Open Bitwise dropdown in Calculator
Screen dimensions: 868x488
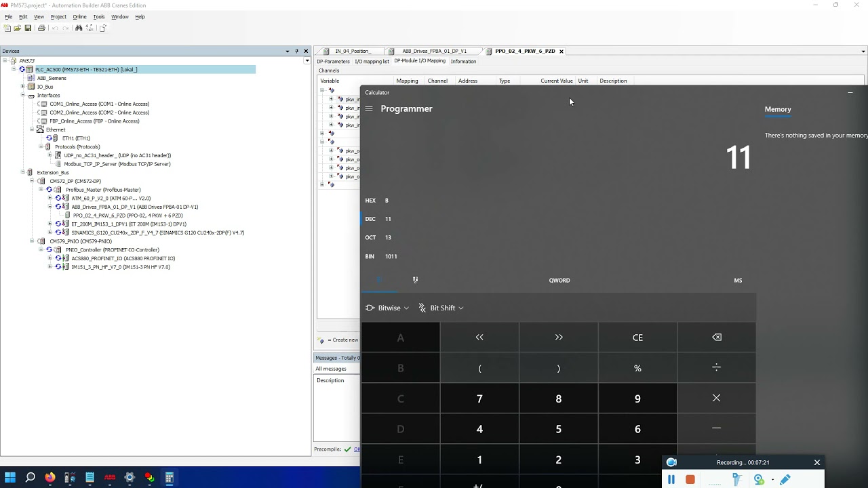387,308
